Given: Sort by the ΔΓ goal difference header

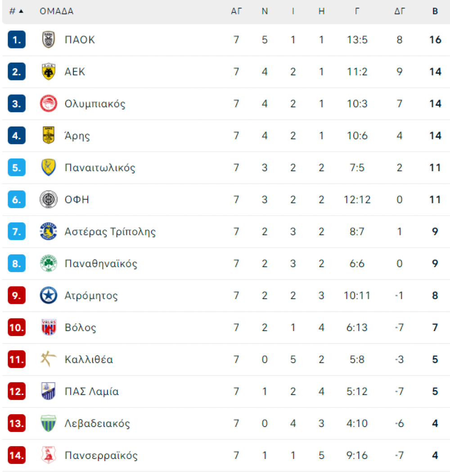Looking at the screenshot, I should coord(399,11).
